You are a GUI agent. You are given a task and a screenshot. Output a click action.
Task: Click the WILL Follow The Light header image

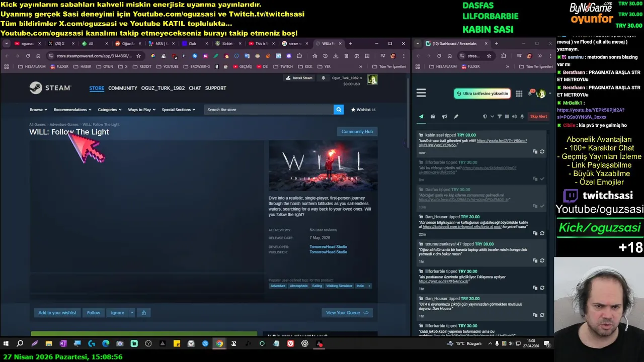tap(323, 166)
